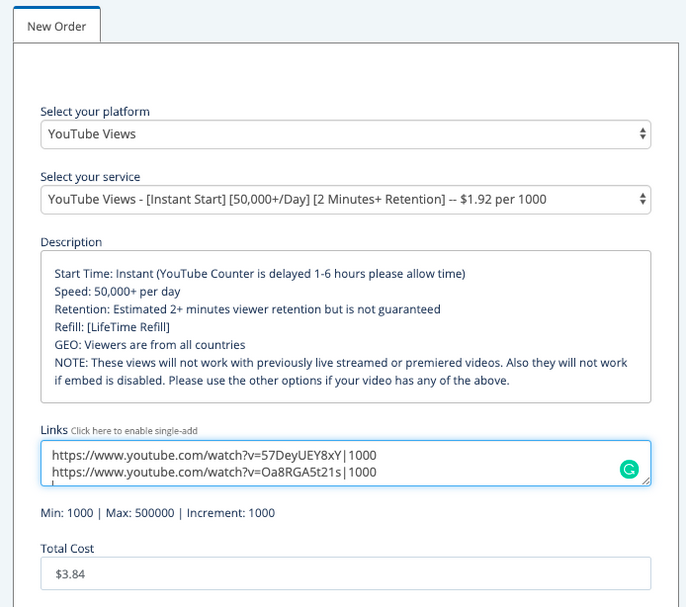The width and height of the screenshot is (686, 607).
Task: Click the 'Refill: [LifeTime Refill]' line
Action: coord(112,327)
